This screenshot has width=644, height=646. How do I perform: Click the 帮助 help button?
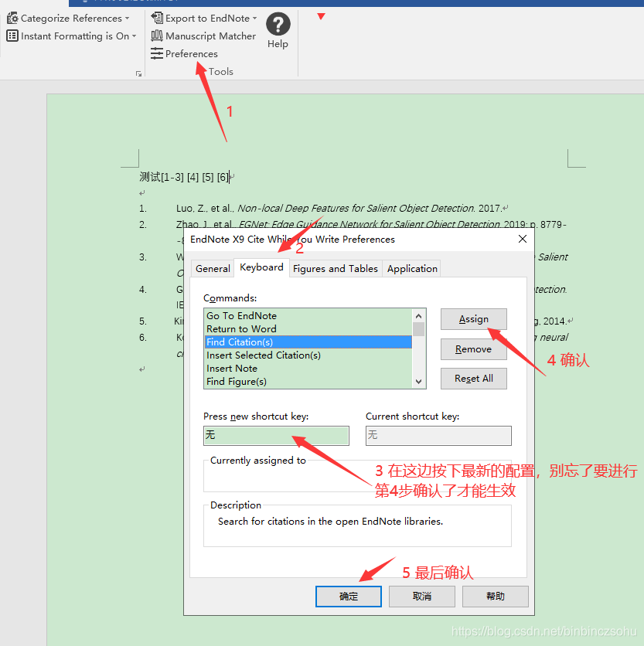click(x=495, y=596)
